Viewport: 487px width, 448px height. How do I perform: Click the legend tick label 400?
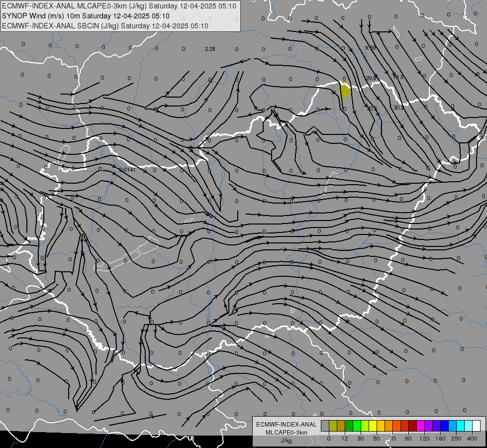pos(472,439)
